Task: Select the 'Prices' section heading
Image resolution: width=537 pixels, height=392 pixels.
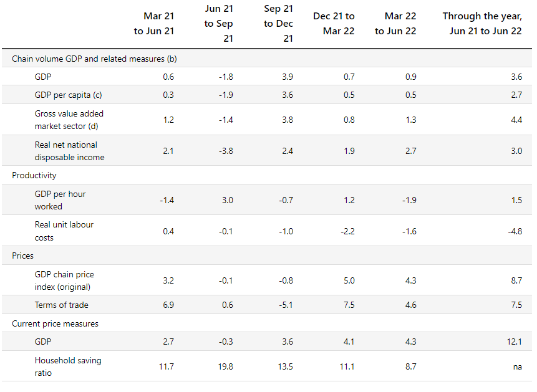Action: coord(23,256)
